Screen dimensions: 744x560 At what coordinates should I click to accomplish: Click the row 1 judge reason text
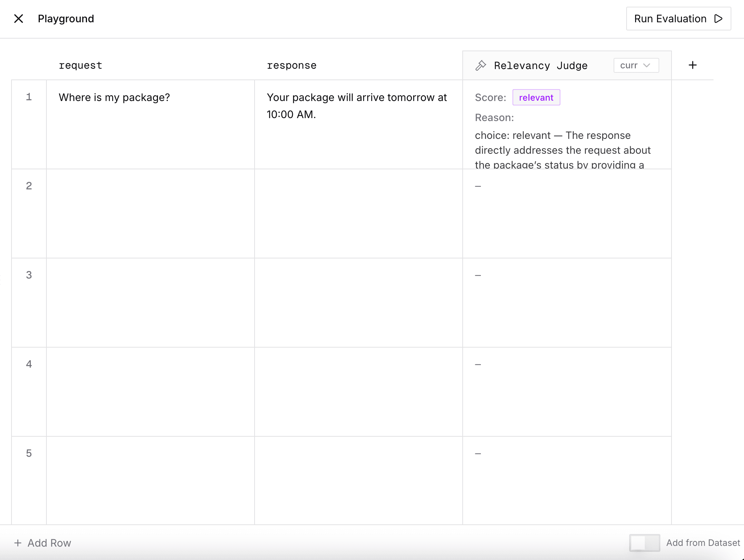tap(562, 150)
